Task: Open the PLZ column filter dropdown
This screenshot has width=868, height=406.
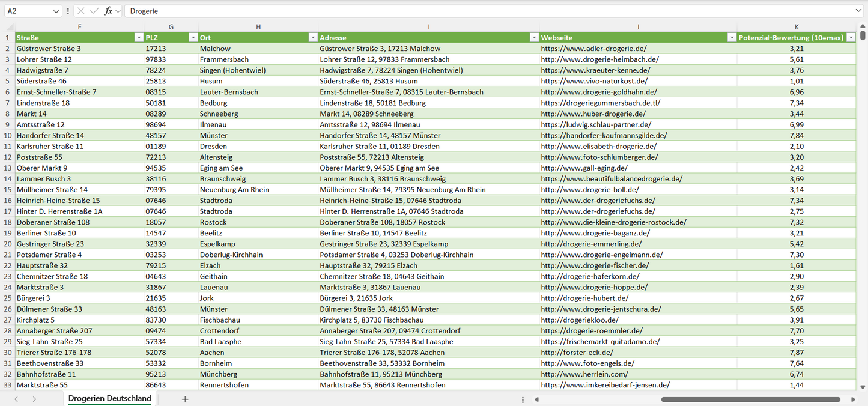Action: click(x=193, y=38)
